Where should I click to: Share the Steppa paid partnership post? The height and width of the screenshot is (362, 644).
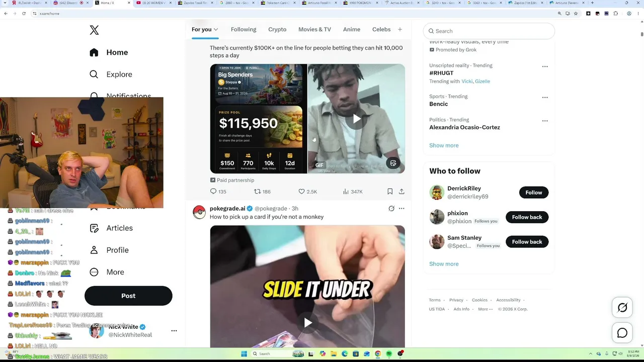401,192
